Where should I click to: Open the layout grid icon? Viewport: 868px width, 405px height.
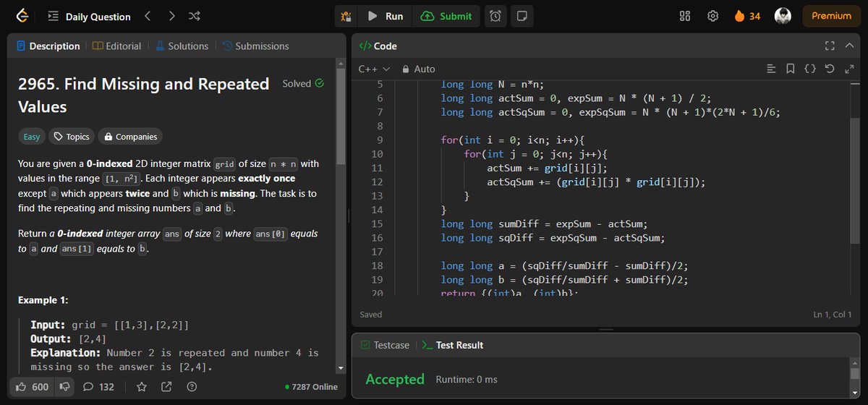point(686,16)
